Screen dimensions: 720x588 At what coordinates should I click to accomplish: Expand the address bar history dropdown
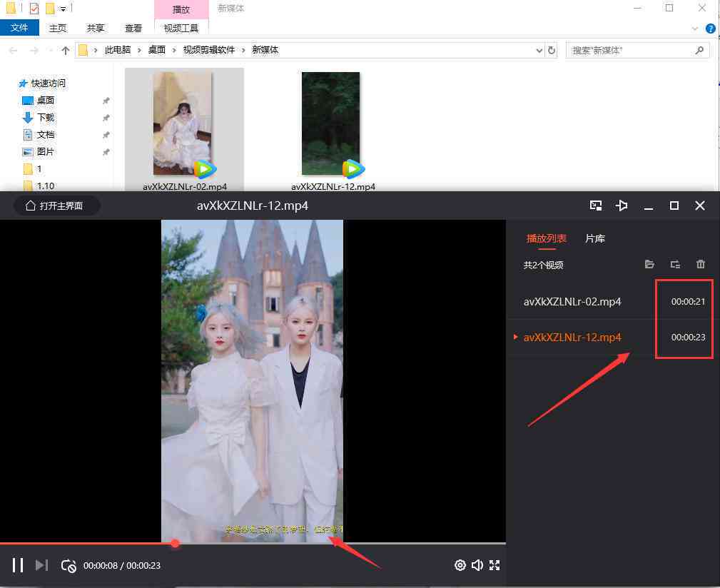[539, 50]
